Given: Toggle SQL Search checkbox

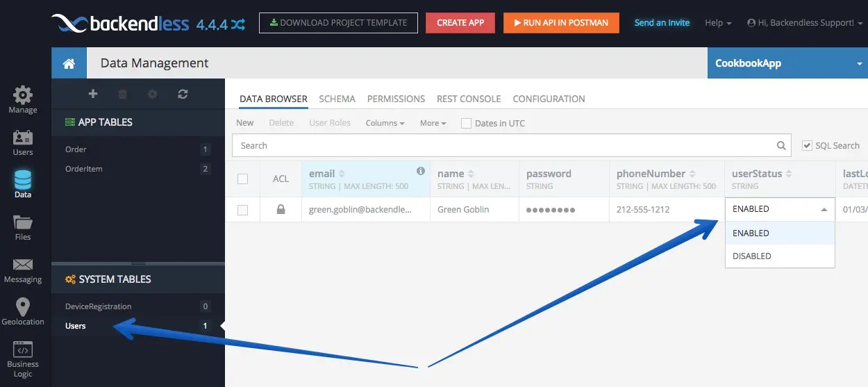Looking at the screenshot, I should coord(807,145).
